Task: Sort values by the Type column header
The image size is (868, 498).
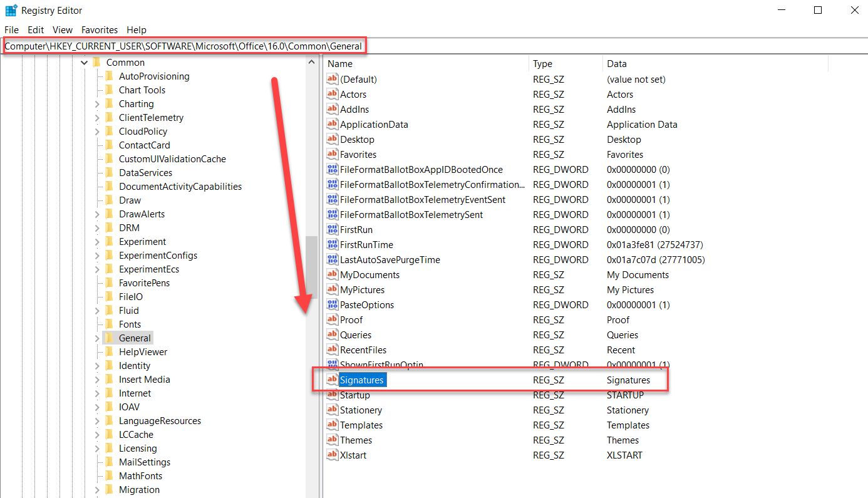Action: point(542,63)
